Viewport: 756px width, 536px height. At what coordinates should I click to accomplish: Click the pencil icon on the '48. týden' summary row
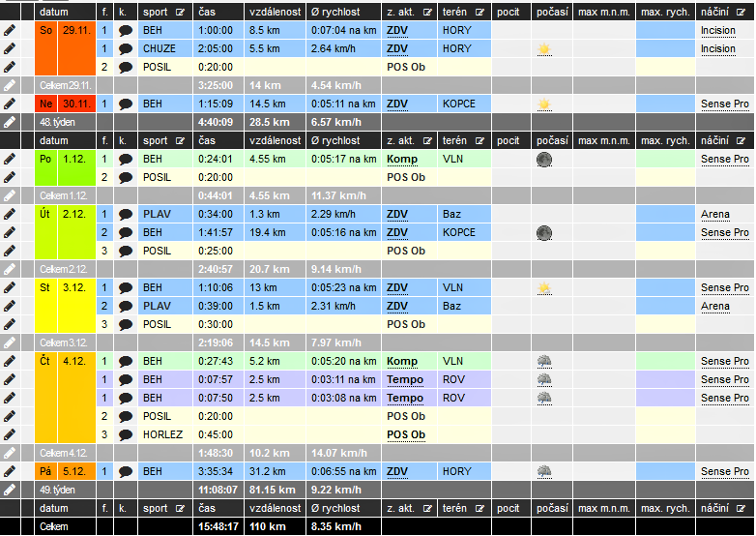(10, 122)
